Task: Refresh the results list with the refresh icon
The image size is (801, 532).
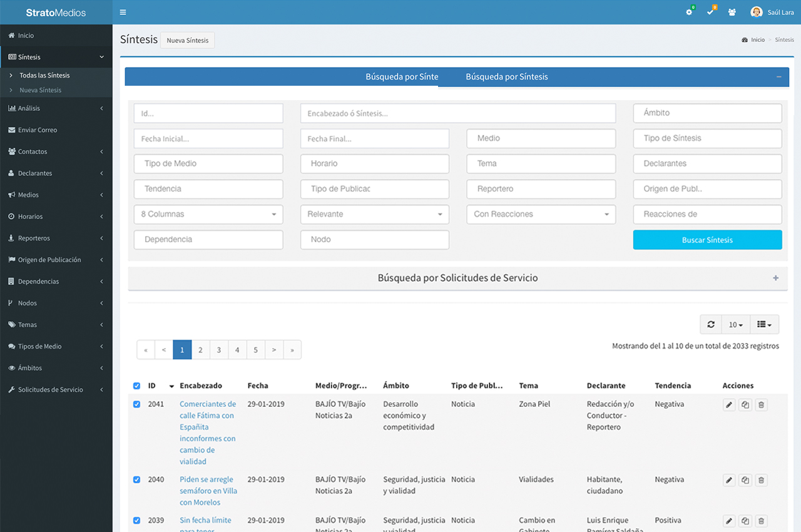Action: [x=710, y=324]
